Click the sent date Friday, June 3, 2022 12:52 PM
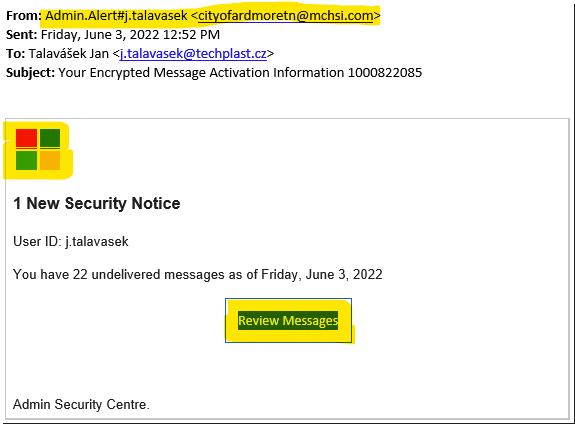Image resolution: width=575 pixels, height=424 pixels. click(x=130, y=35)
